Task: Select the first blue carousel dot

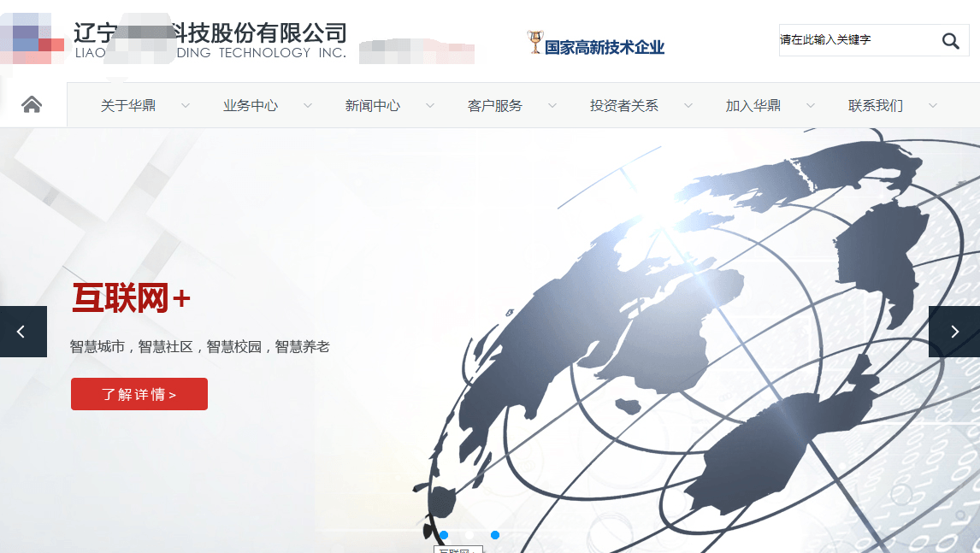Action: click(x=444, y=535)
